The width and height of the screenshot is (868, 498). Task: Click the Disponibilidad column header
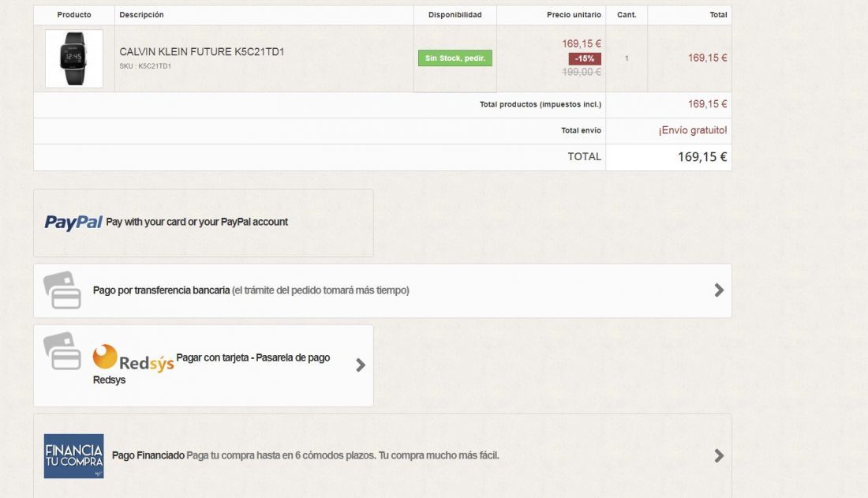click(455, 15)
